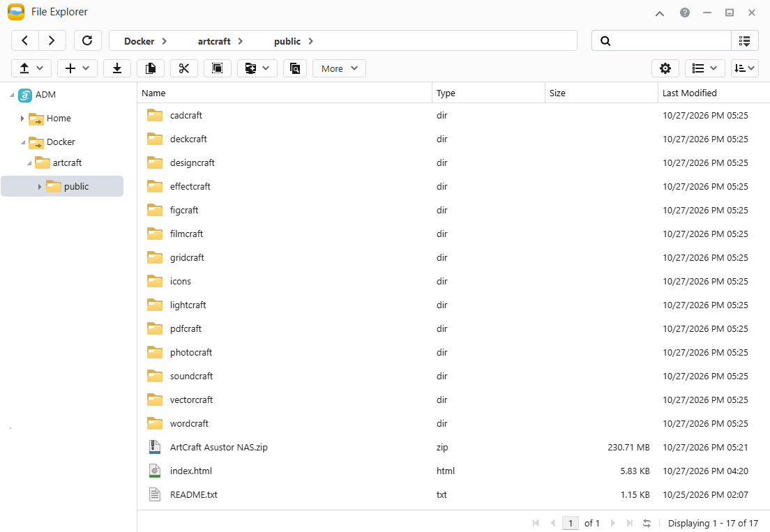Open the More actions menu
Image resolution: width=770 pixels, height=532 pixels.
click(x=339, y=68)
